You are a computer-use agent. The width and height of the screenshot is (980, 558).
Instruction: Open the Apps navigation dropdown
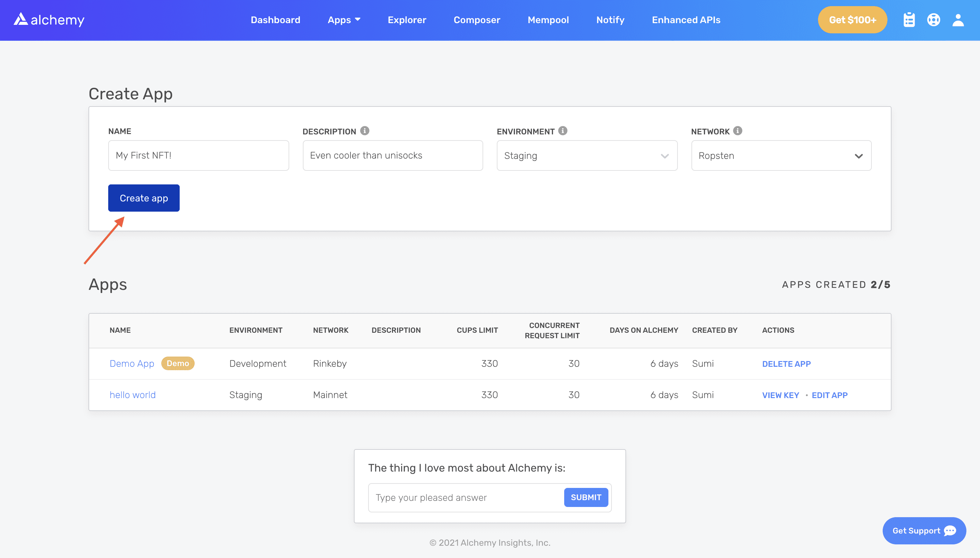344,19
